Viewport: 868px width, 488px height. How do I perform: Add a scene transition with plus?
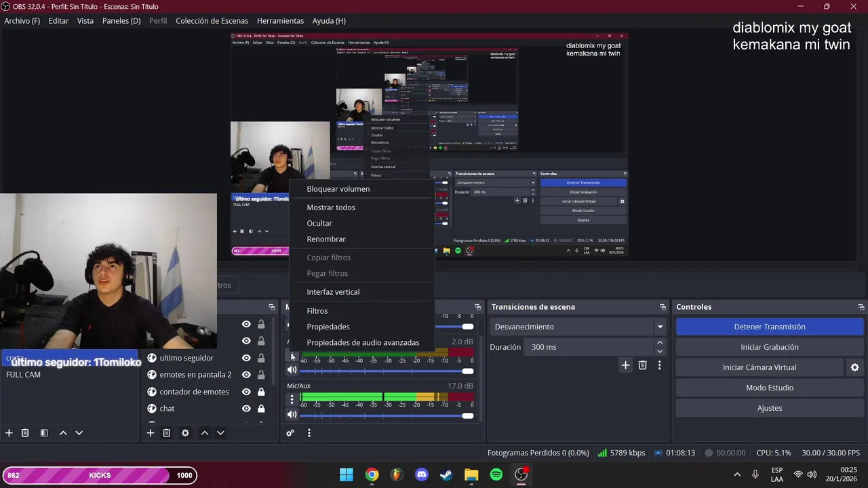[625, 365]
